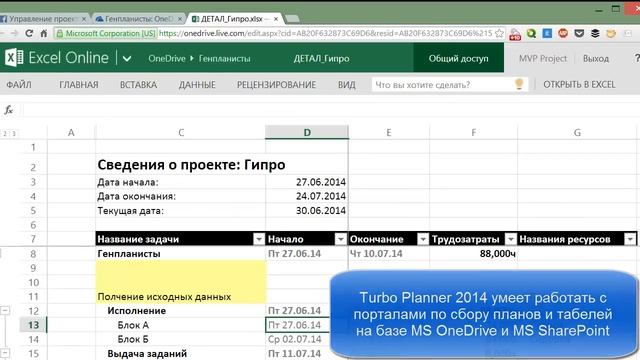The width and height of the screenshot is (640, 360).
Task: Click the weather +10 extension icon
Action: (x=515, y=34)
